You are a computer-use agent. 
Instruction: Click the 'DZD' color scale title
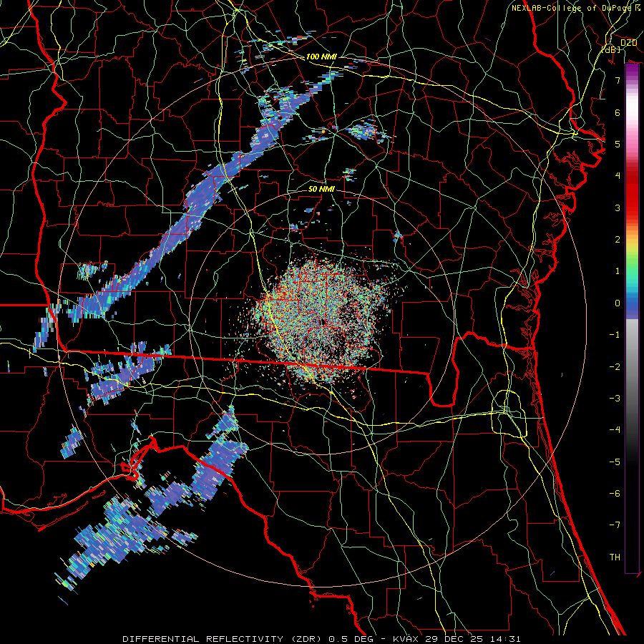pyautogui.click(x=628, y=43)
